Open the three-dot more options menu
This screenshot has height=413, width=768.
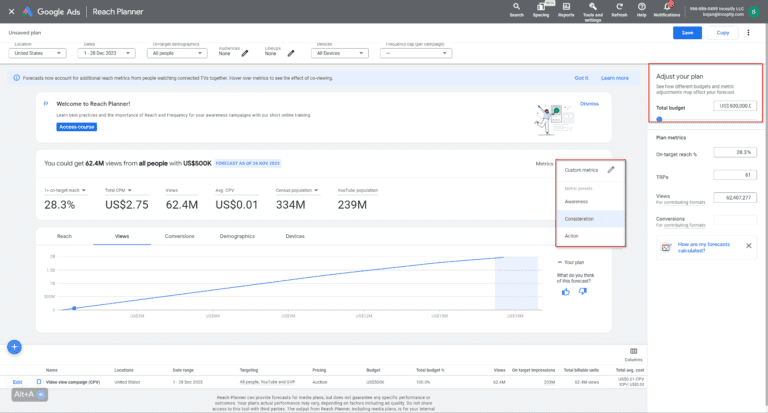tap(748, 33)
